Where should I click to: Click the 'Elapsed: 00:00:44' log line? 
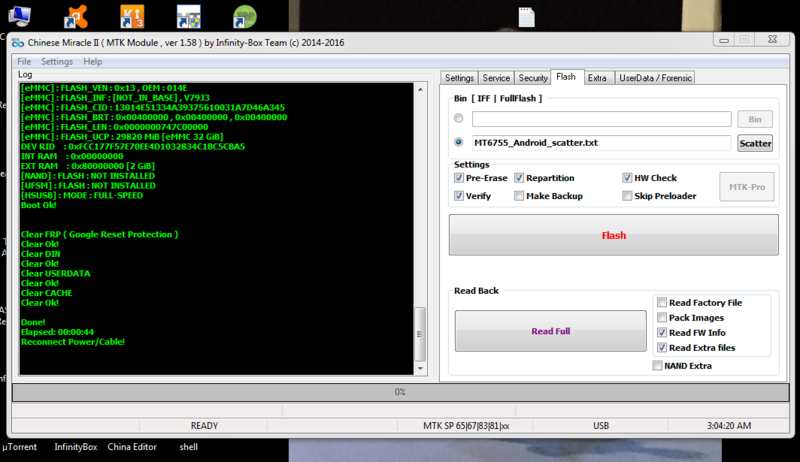[57, 332]
